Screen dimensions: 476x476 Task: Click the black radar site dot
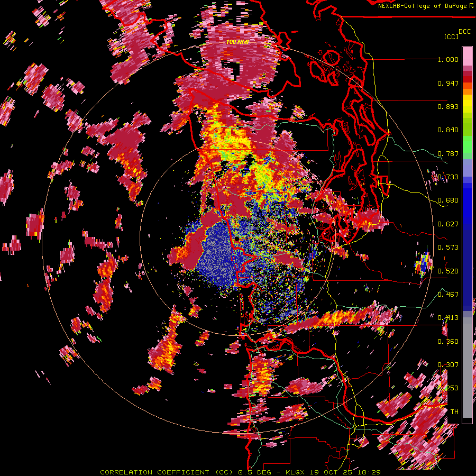click(x=237, y=239)
